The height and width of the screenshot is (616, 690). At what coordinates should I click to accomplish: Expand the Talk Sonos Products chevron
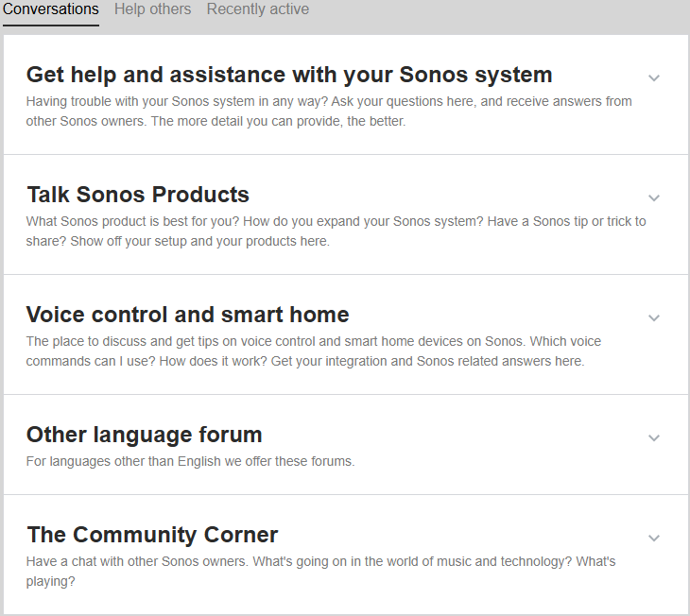(x=654, y=198)
